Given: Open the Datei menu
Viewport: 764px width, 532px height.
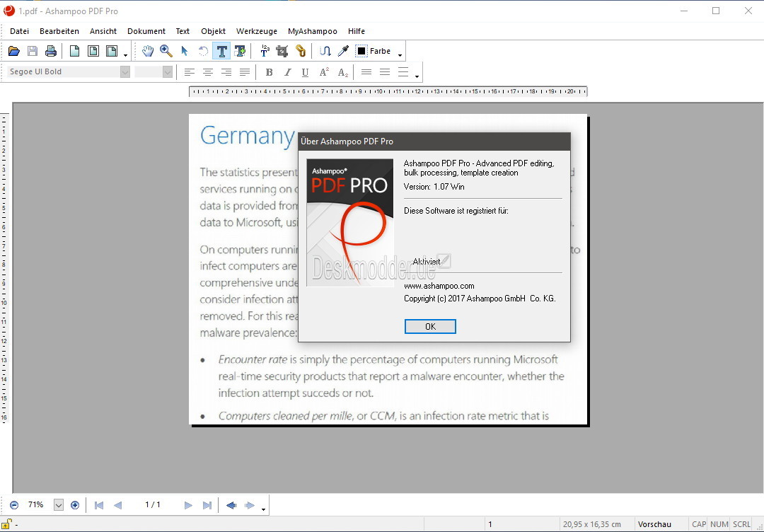Looking at the screenshot, I should (20, 31).
